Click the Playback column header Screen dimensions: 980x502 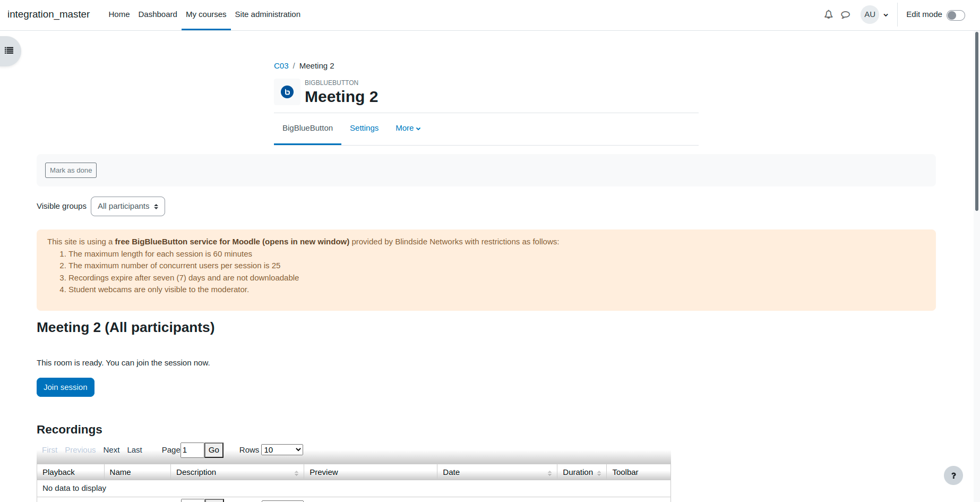[71, 472]
